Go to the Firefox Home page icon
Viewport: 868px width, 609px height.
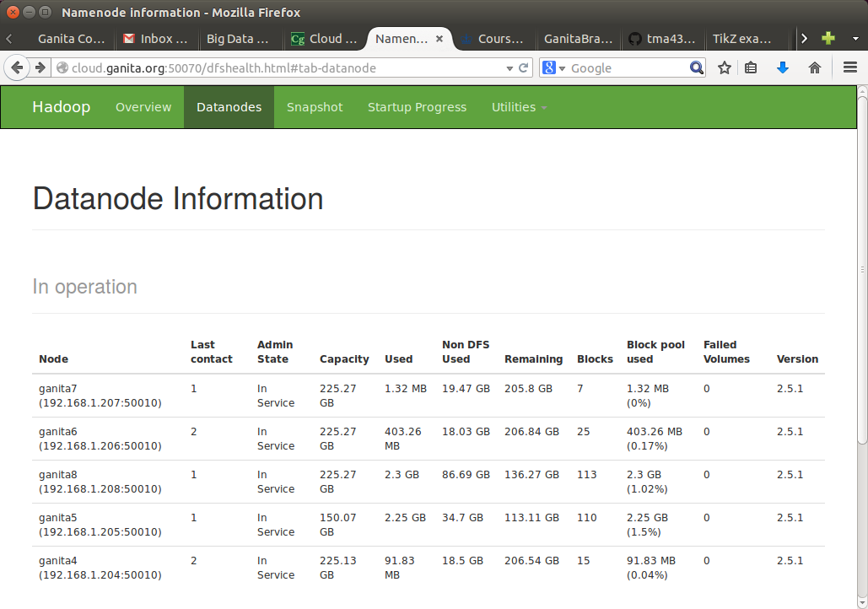coord(814,68)
